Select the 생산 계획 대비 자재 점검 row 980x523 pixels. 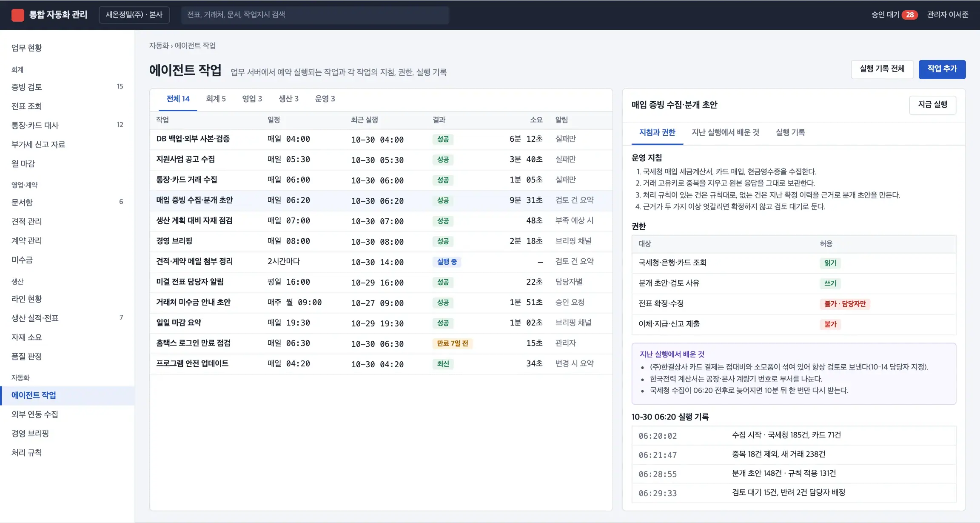click(381, 221)
